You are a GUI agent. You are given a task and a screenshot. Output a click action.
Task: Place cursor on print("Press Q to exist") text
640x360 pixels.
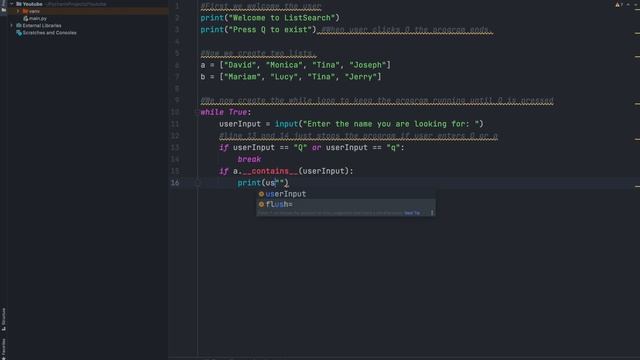coord(258,30)
